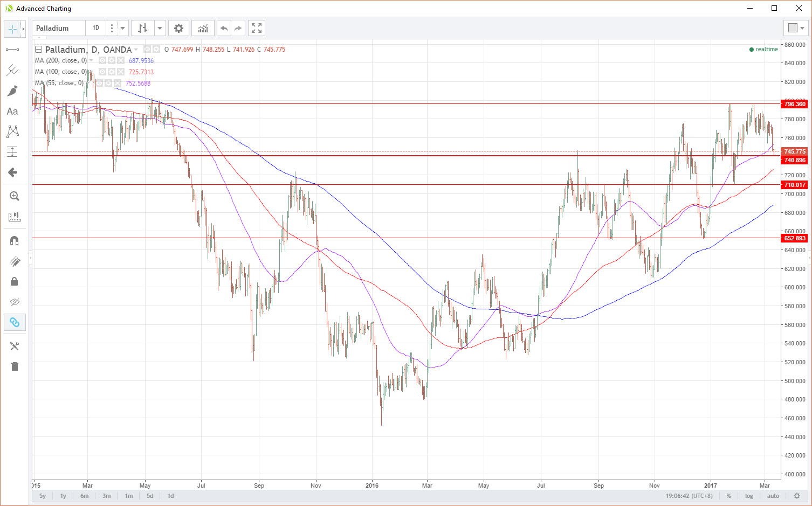Open the interval options dots menu
Screen dimensions: 812x506
pyautogui.click(x=112, y=28)
